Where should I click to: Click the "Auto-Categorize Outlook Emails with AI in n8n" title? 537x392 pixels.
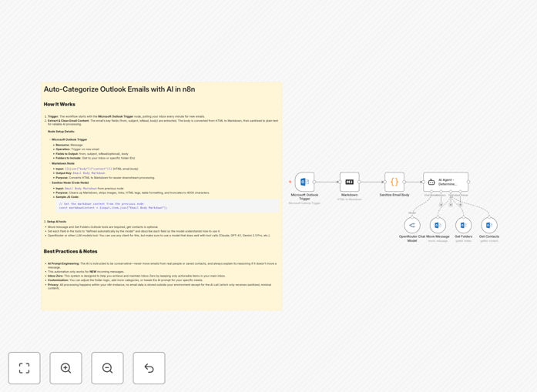[119, 89]
